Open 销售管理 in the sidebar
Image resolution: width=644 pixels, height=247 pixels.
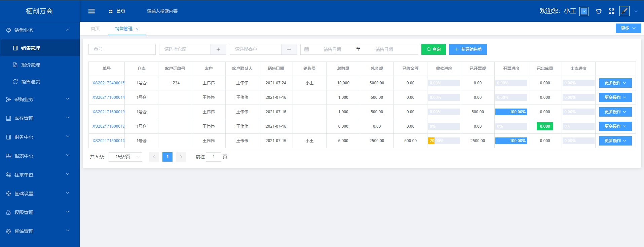[x=40, y=48]
